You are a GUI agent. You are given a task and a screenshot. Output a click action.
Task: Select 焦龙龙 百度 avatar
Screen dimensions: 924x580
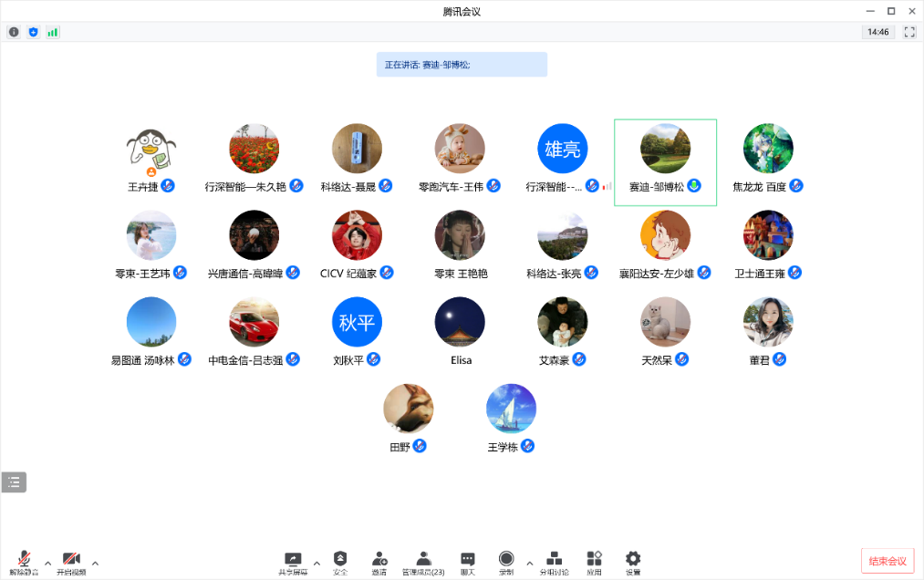pyautogui.click(x=768, y=149)
